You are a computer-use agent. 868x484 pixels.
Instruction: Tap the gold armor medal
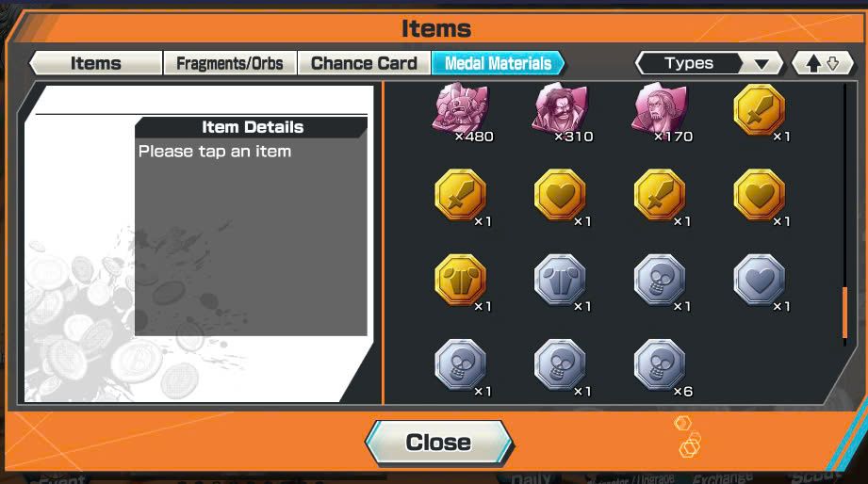[x=461, y=280]
